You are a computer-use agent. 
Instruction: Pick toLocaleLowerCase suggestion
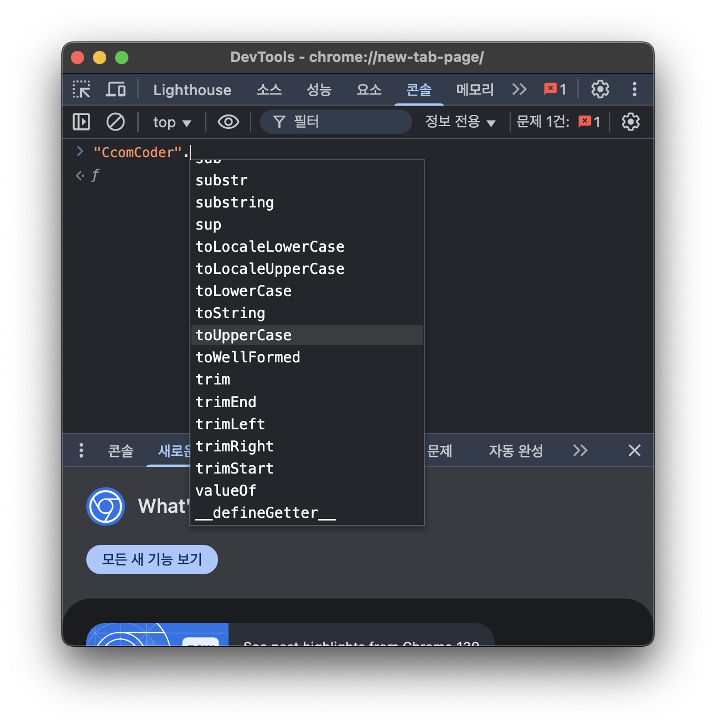[x=307, y=247]
